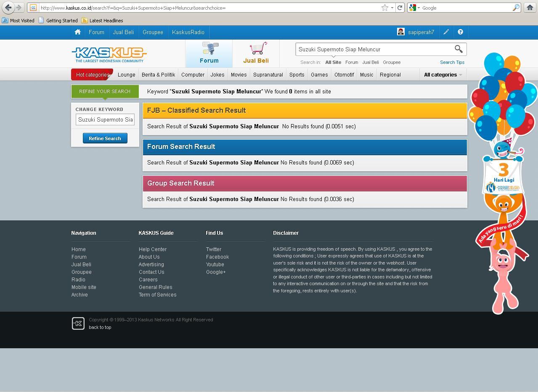Image resolution: width=538 pixels, height=392 pixels.
Task: Click the balloon birthday mascot banner
Action: 503,183
